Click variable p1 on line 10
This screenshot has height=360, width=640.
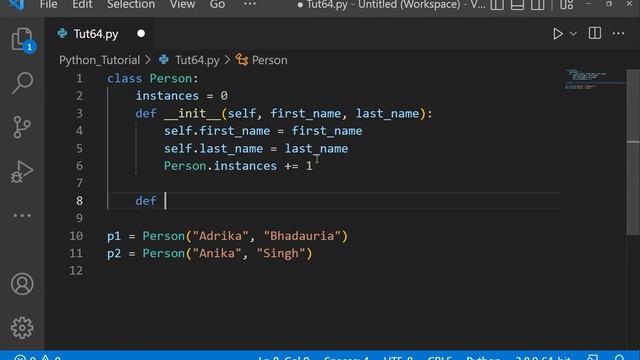tap(114, 236)
